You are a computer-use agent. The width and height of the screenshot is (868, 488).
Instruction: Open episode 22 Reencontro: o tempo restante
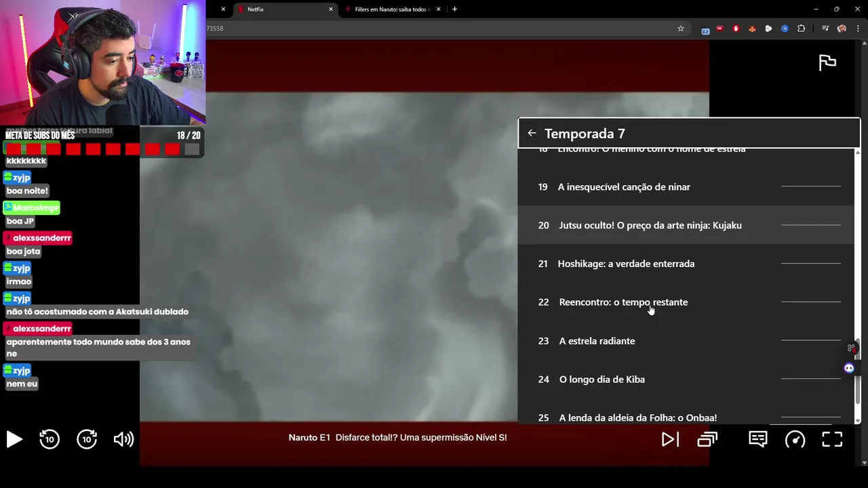[x=686, y=302]
